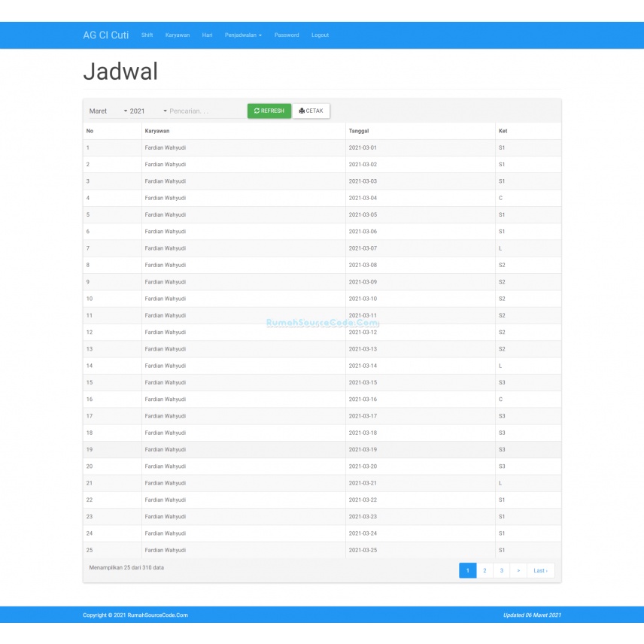
Task: Jump to the Last page
Action: click(540, 570)
